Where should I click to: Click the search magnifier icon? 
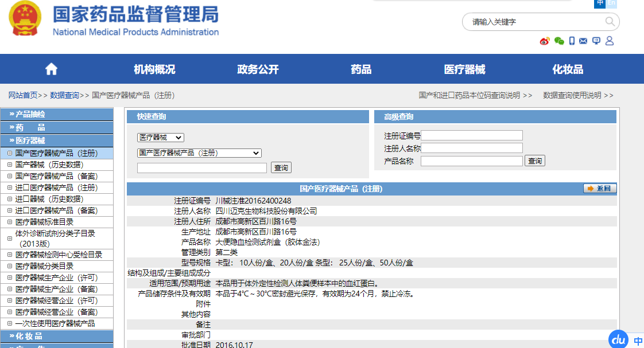point(610,21)
